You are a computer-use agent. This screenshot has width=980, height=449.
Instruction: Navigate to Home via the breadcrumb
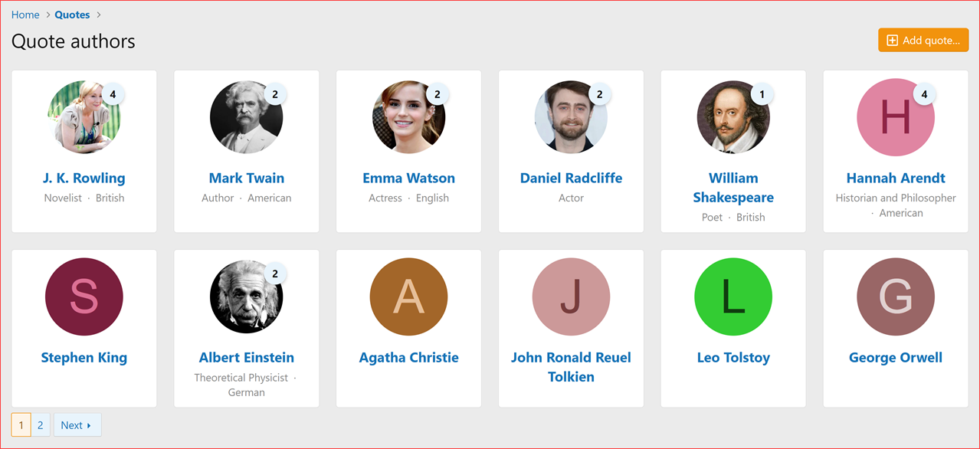click(x=24, y=14)
